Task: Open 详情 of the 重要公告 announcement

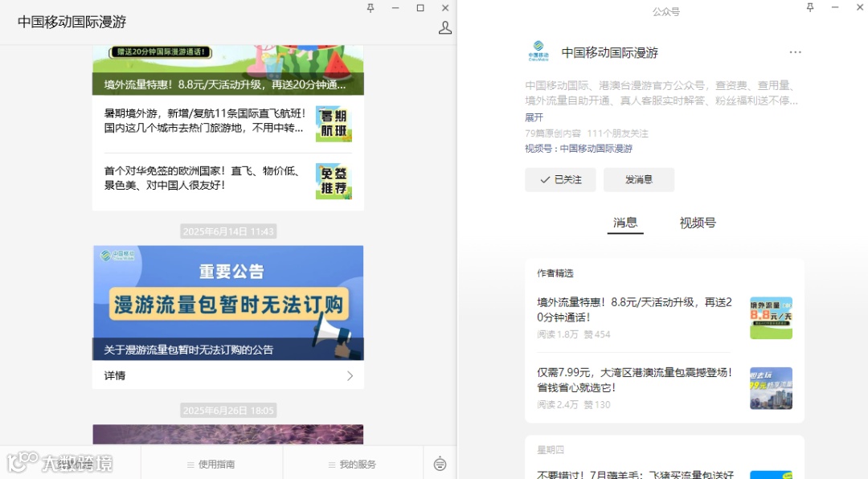Action: coord(228,375)
